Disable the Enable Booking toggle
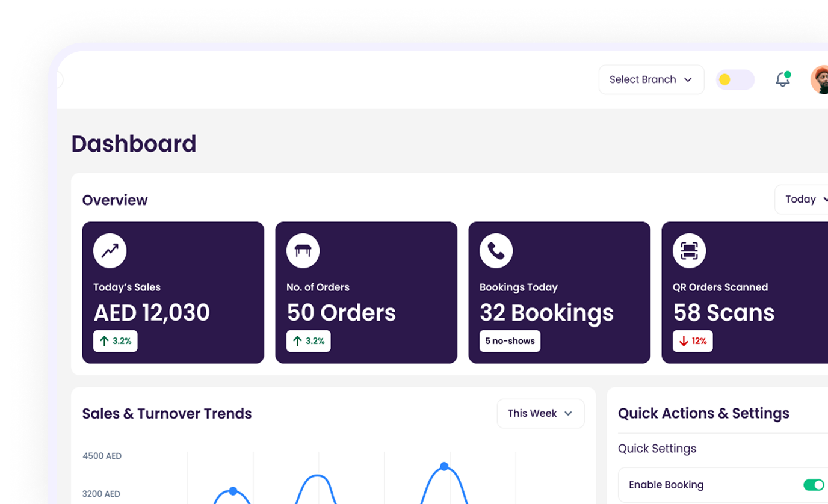The height and width of the screenshot is (504, 828). [814, 484]
